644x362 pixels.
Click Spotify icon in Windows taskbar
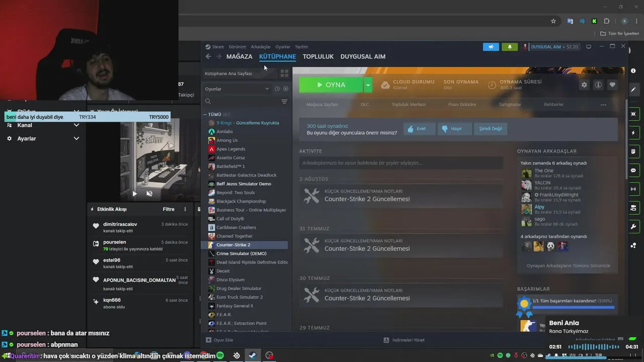click(220, 355)
